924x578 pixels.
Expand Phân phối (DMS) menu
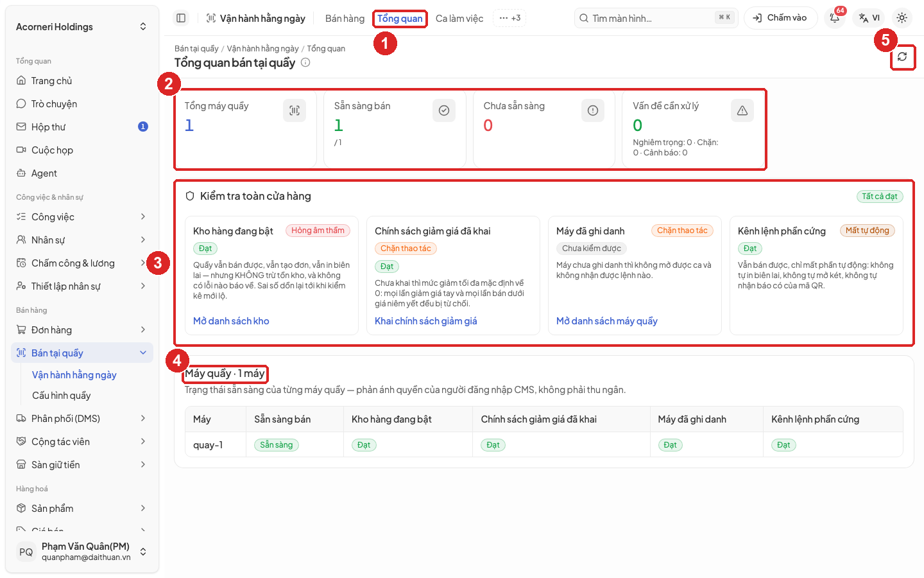pos(82,419)
